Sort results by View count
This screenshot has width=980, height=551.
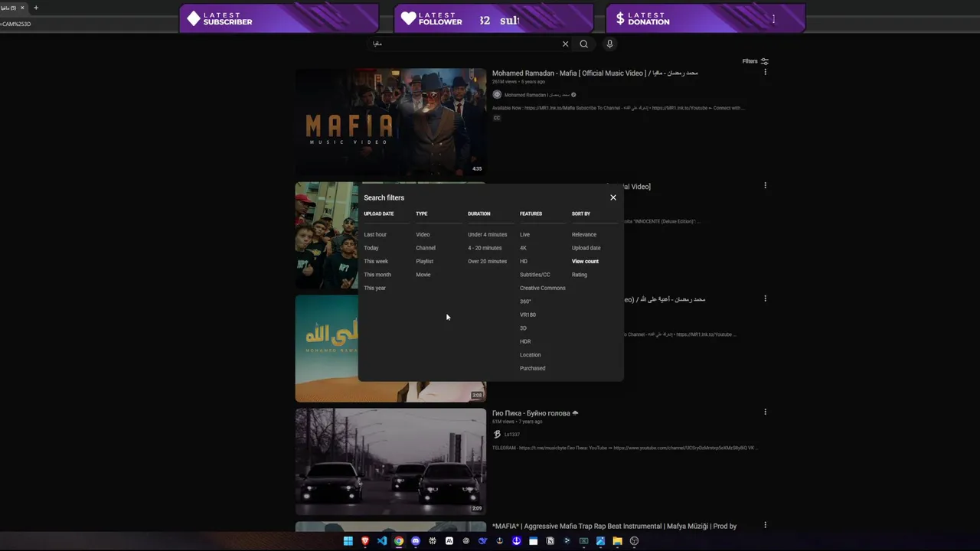point(585,261)
